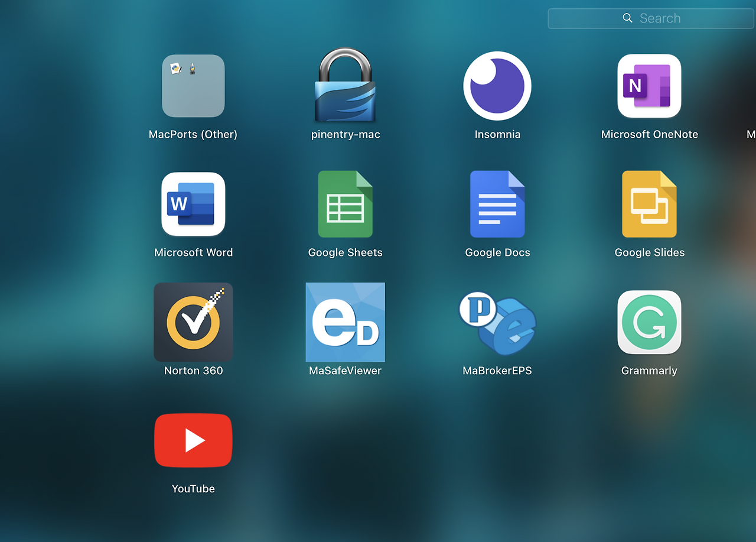
Task: Click the "Grammarly" label
Action: [x=649, y=371]
